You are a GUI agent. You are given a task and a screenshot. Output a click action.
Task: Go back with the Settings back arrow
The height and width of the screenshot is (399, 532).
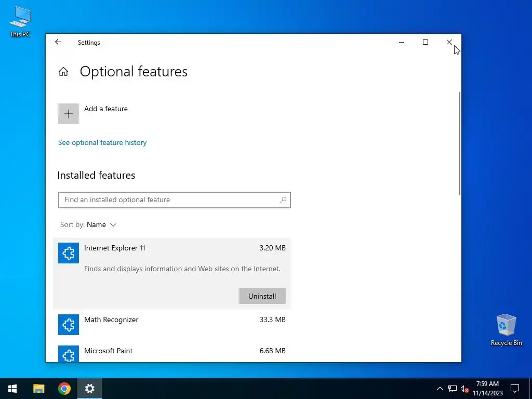(x=58, y=42)
